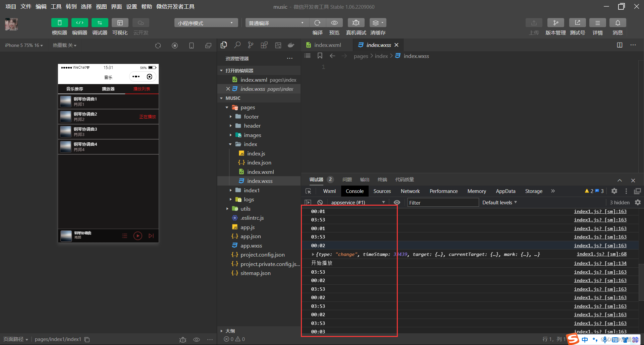Open version management icon
644x345 pixels.
556,23
